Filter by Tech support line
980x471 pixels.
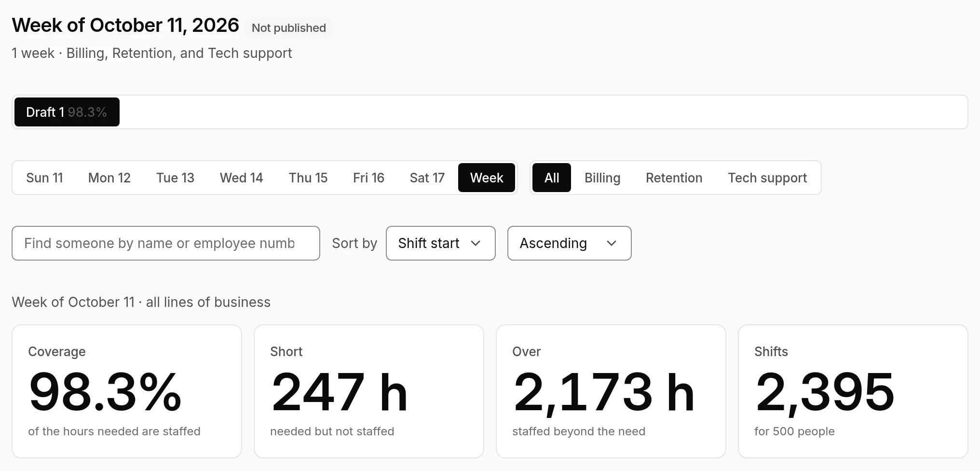tap(767, 178)
